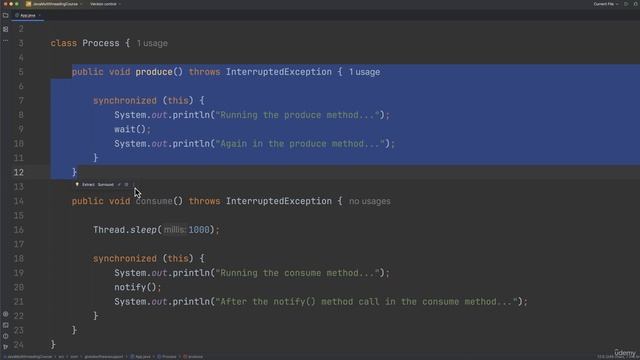The width and height of the screenshot is (640, 360).
Task: Open the project name dropdown in title bar
Action: (x=54, y=4)
